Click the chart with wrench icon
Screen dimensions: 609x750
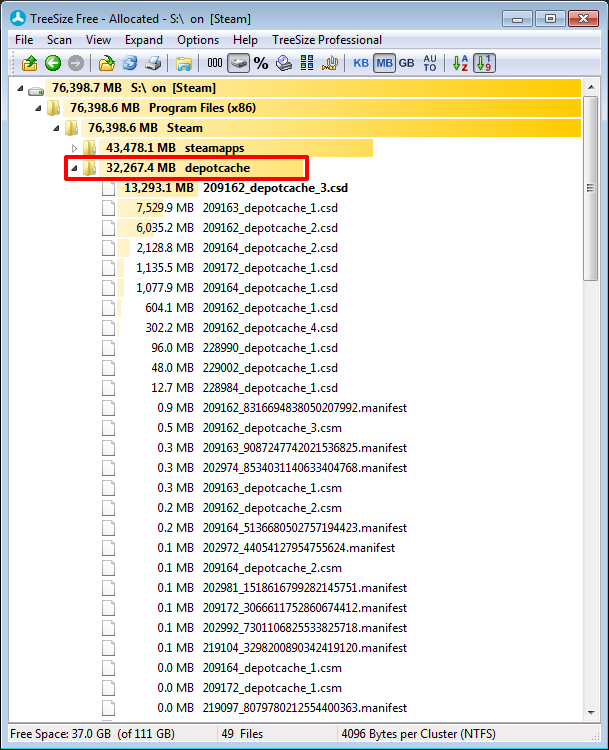[x=330, y=63]
